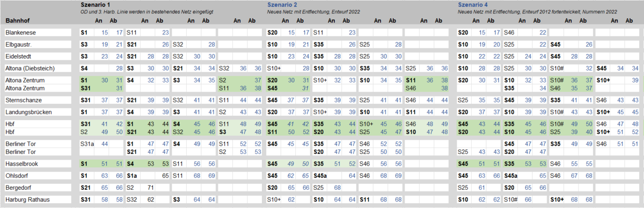
Task: Select the first Altona Zentrum row label
Action: [x=24, y=80]
